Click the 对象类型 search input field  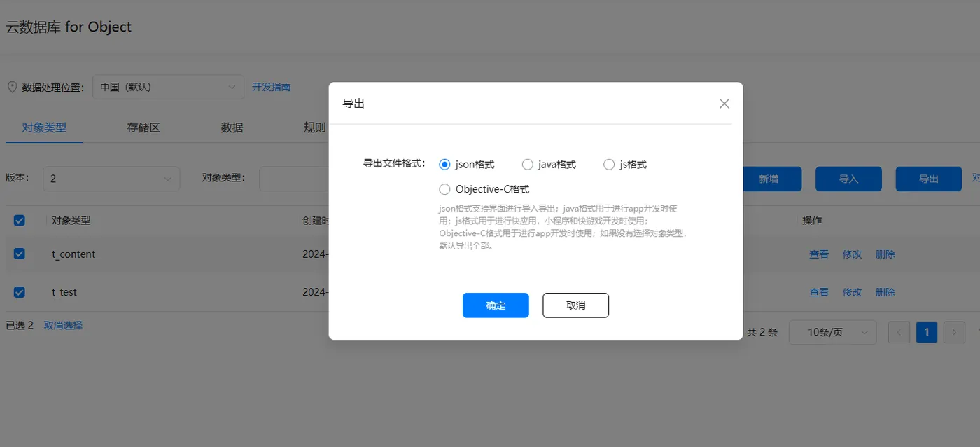294,179
